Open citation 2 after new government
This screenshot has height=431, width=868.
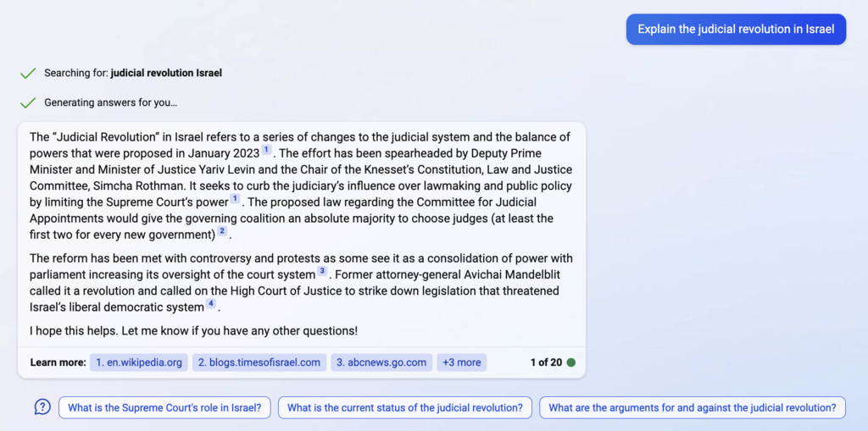[222, 231]
